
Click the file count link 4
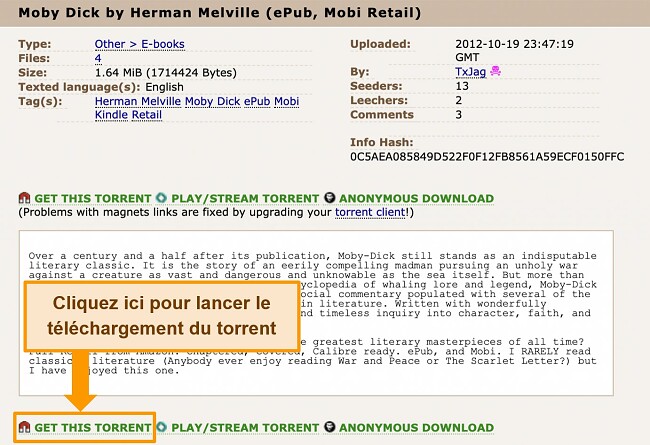click(x=98, y=58)
